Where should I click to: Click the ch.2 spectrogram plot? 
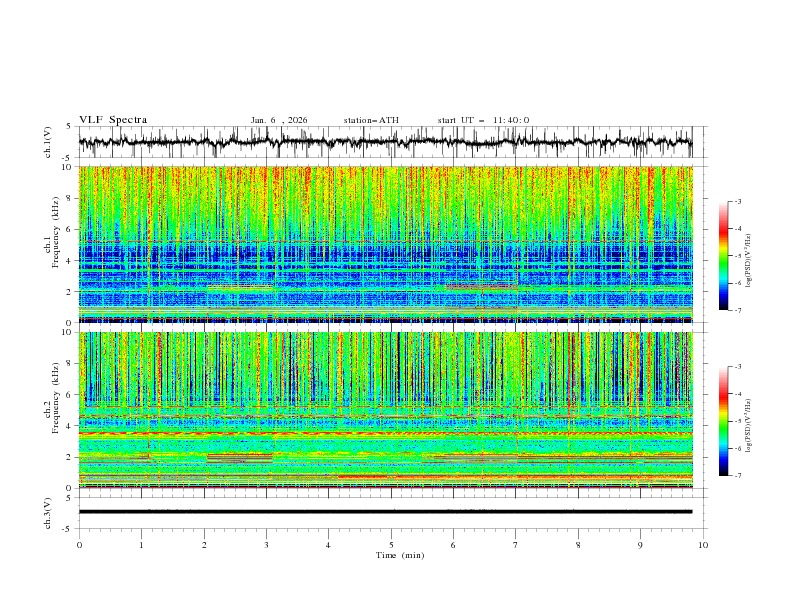click(385, 410)
